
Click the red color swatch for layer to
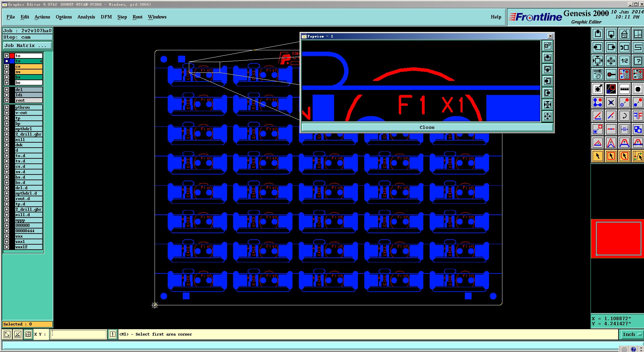12,56
